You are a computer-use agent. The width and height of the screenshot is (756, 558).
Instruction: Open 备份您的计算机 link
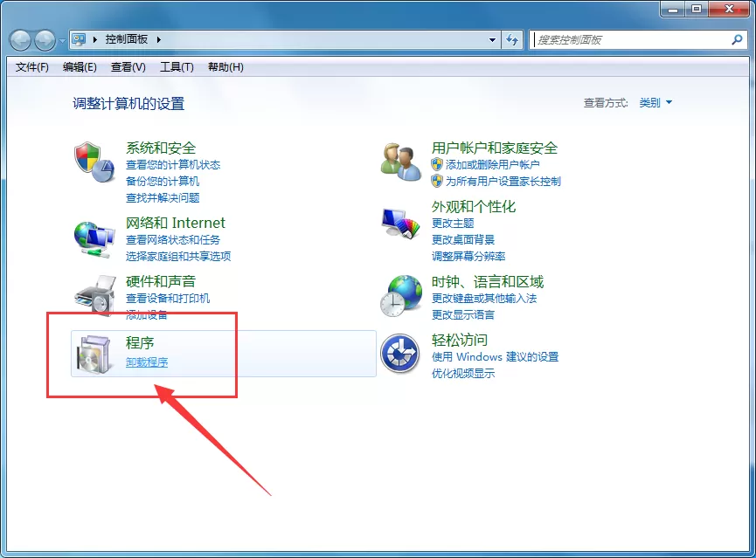tap(162, 181)
